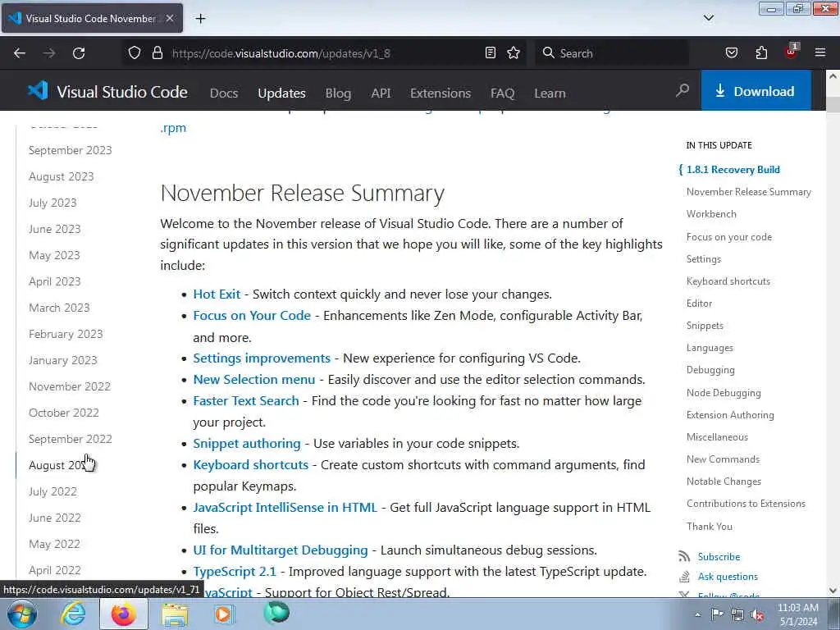Click the List all tabs chevron
Image resolution: width=840 pixels, height=630 pixels.
pos(708,18)
